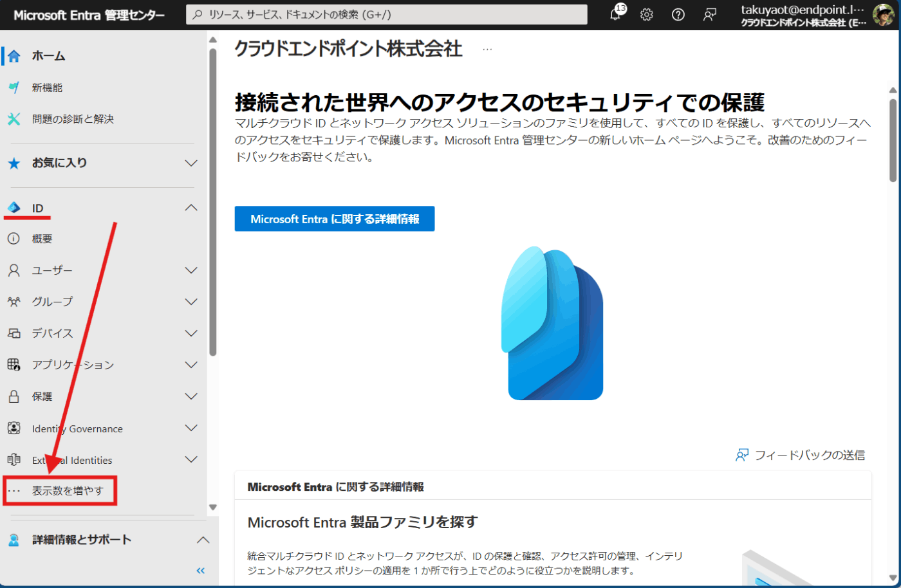The image size is (901, 588).
Task: Open the デバイス section icon
Action: pyautogui.click(x=14, y=333)
